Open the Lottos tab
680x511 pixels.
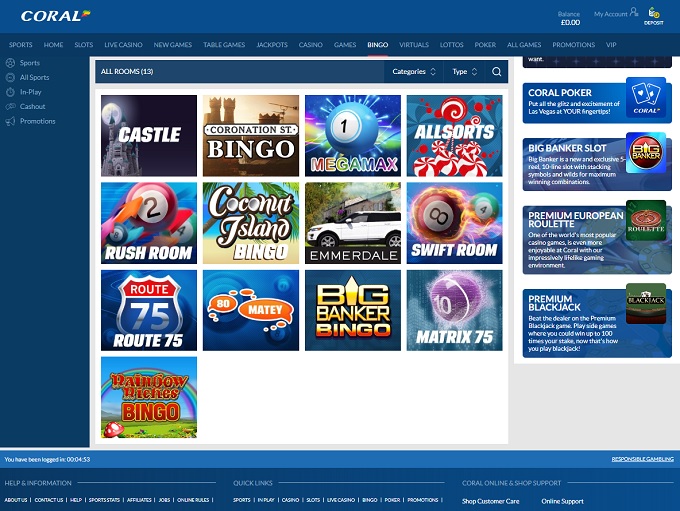pos(451,45)
